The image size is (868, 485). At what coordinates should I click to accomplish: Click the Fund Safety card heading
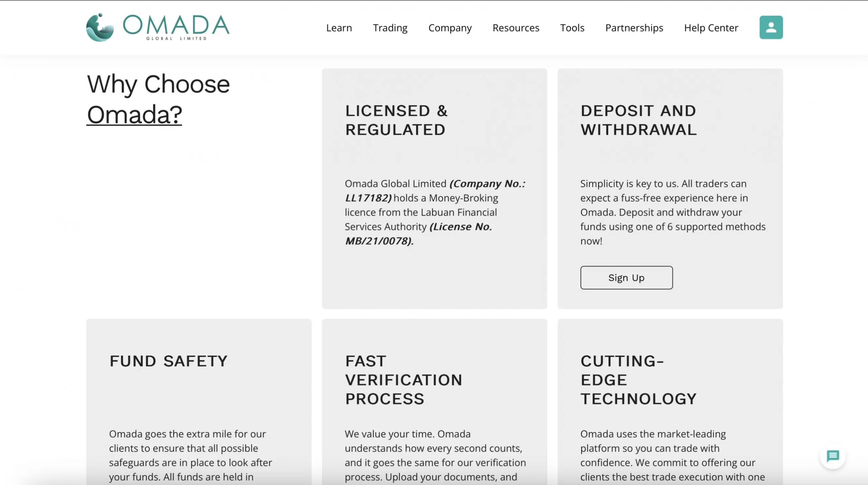click(x=168, y=361)
